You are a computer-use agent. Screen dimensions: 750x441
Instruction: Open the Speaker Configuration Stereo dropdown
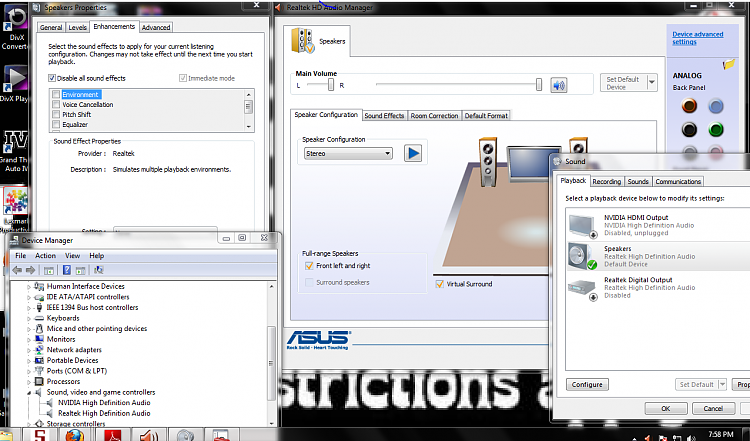[348, 154]
